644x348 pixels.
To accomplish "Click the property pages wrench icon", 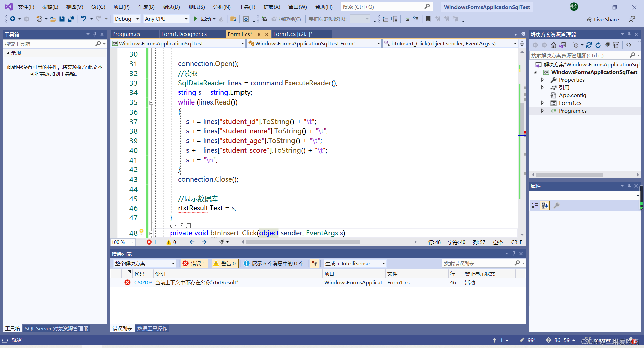I will coord(556,205).
